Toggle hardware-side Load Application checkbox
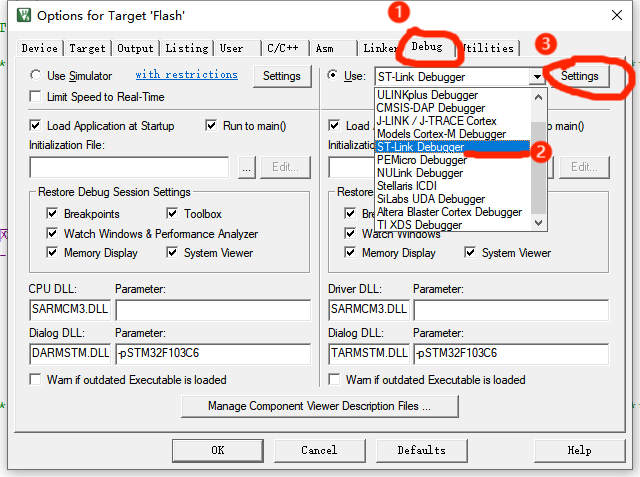Viewport: 640px width, 477px height. 334,125
